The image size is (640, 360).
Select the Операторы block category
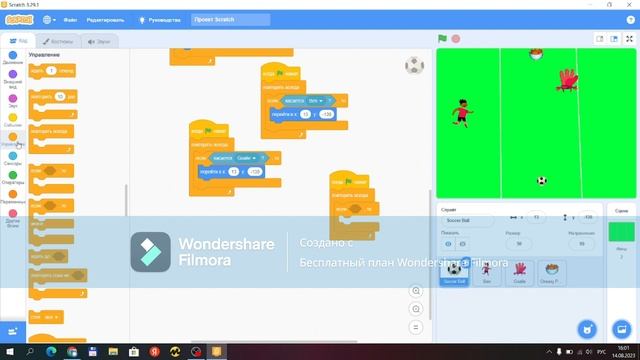[x=13, y=178]
